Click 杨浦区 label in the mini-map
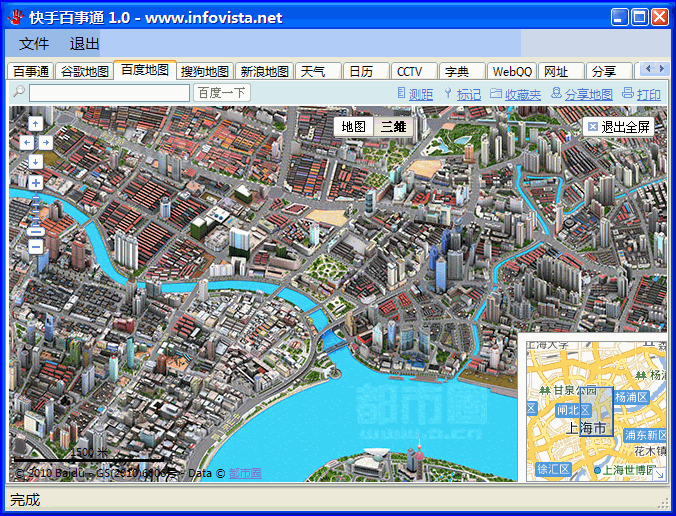Image resolution: width=676 pixels, height=516 pixels. 631,397
